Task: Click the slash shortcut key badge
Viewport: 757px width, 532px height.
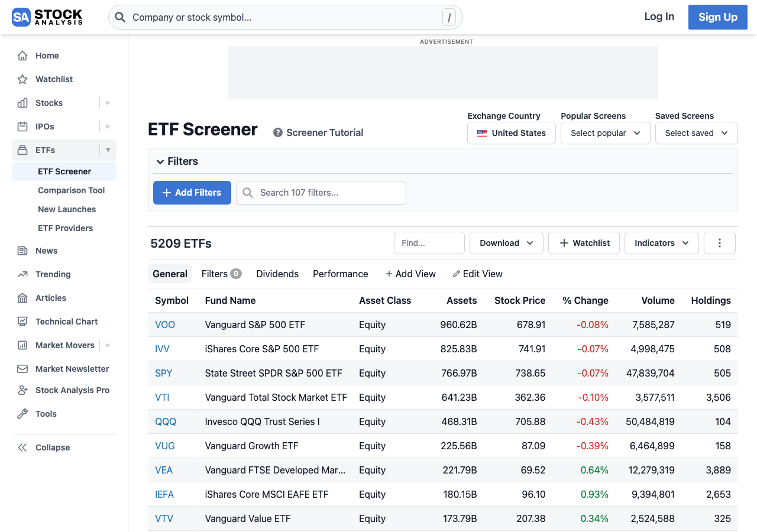Action: (x=449, y=18)
